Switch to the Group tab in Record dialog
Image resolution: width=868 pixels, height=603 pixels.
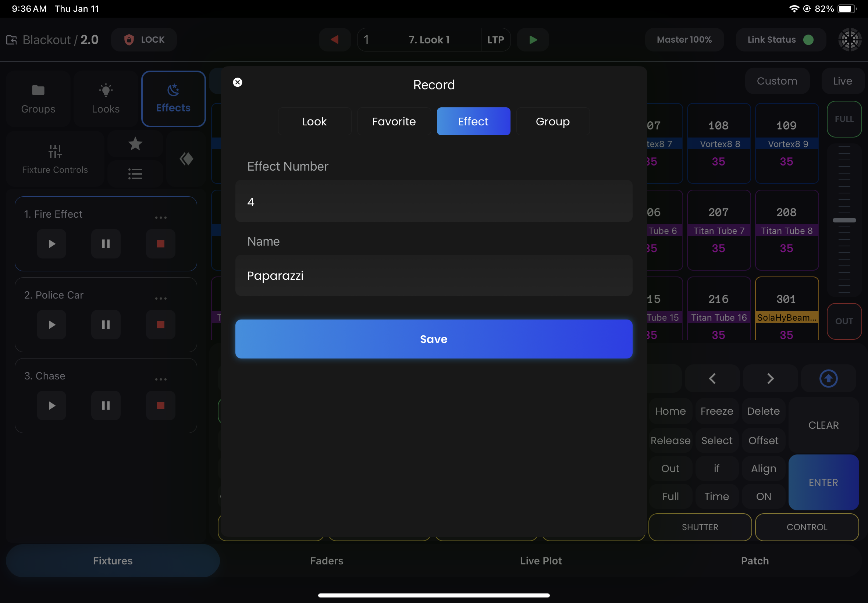[552, 121]
